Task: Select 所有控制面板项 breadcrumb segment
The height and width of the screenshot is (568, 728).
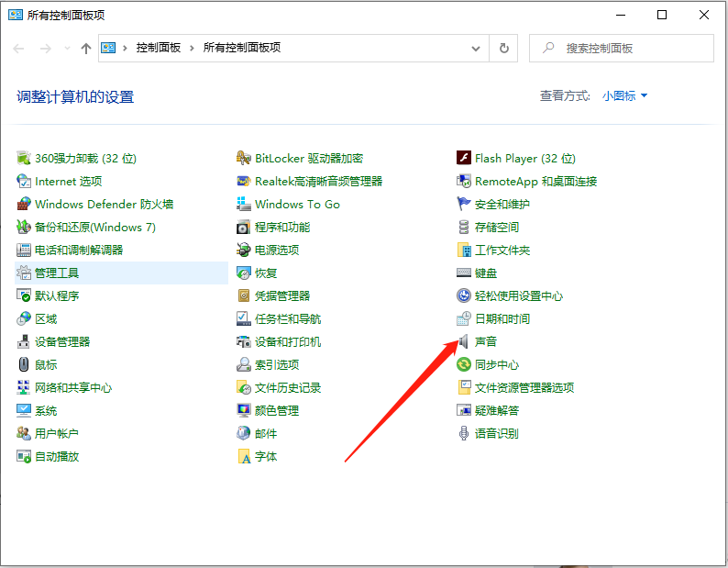Action: point(241,48)
